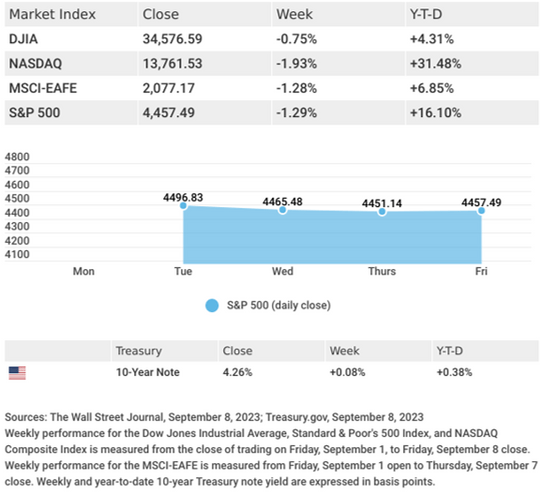Click the Market Index column header
Screen dimensions: 540x493
click(x=52, y=14)
